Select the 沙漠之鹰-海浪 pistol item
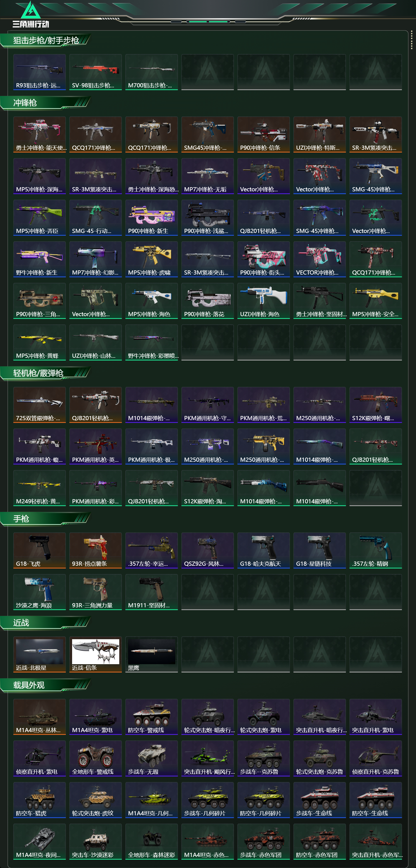This screenshot has width=416, height=868. click(x=40, y=592)
